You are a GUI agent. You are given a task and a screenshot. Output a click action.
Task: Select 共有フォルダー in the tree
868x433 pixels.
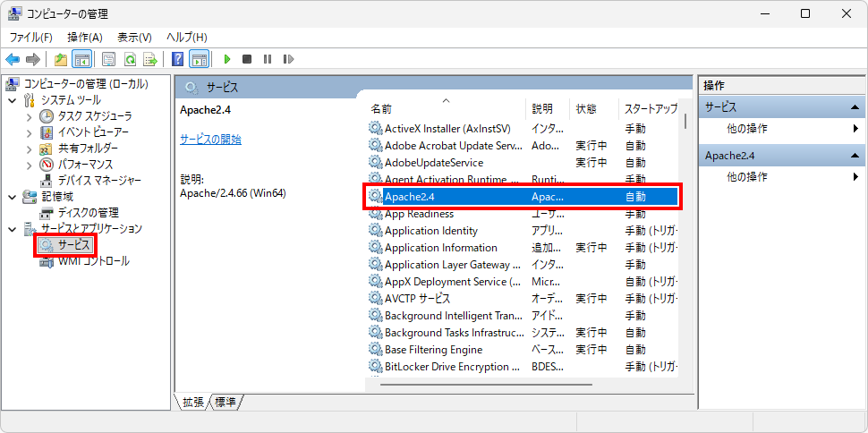[x=88, y=149]
